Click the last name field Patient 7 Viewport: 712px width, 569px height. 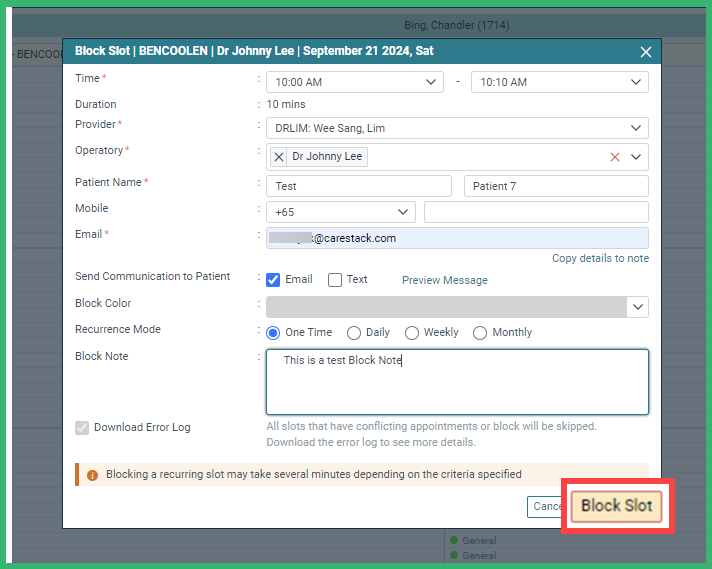pos(556,186)
